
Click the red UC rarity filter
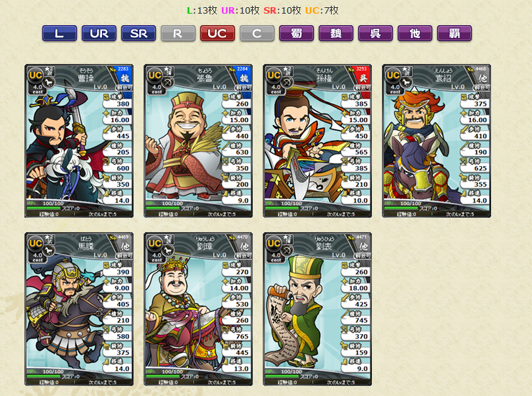[218, 33]
